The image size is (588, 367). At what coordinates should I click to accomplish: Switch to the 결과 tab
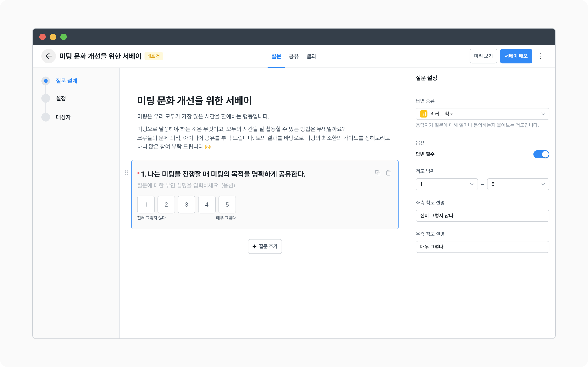point(312,56)
